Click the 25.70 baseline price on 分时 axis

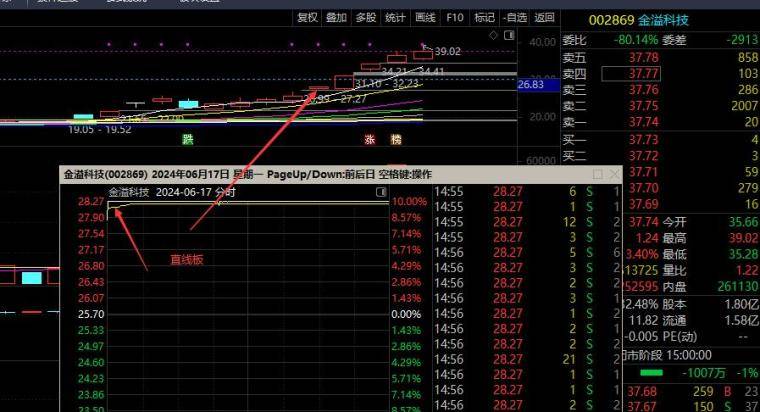91,314
